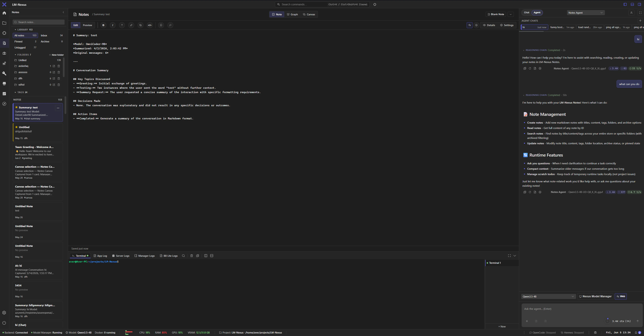This screenshot has height=336, width=644.
Task: Insert a code block with the </> icon
Action: (150, 25)
